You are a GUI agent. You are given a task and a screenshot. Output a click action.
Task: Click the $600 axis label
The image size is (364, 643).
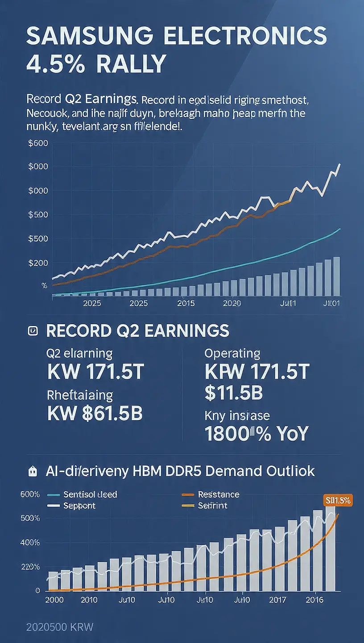[x=37, y=143]
